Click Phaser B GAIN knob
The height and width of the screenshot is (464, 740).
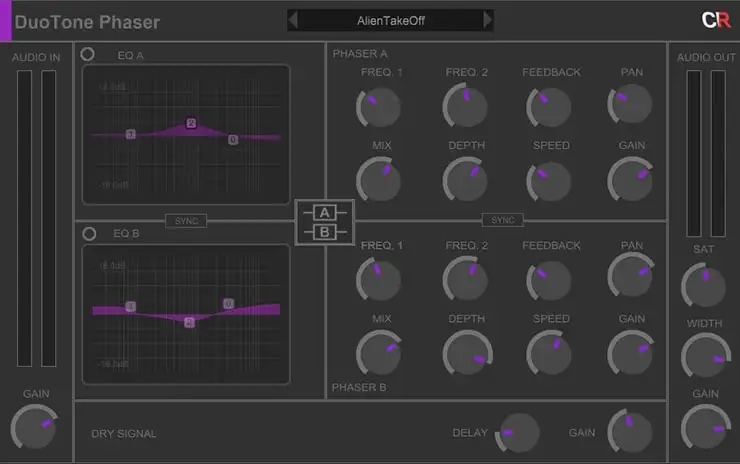click(x=630, y=353)
